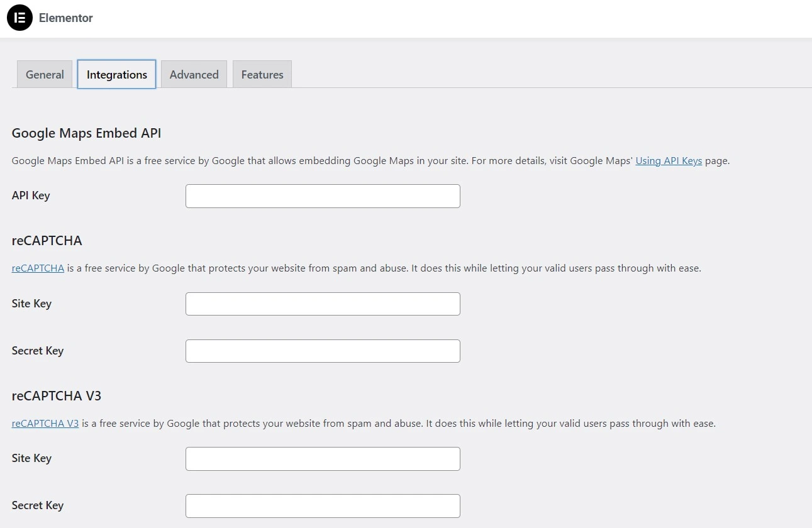
Task: Click the Elementor title text
Action: (66, 18)
